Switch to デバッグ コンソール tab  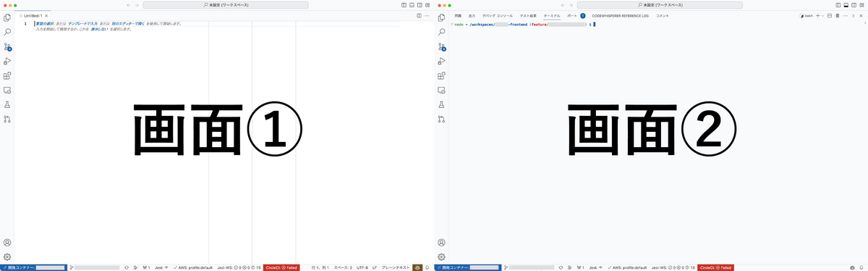click(x=498, y=15)
